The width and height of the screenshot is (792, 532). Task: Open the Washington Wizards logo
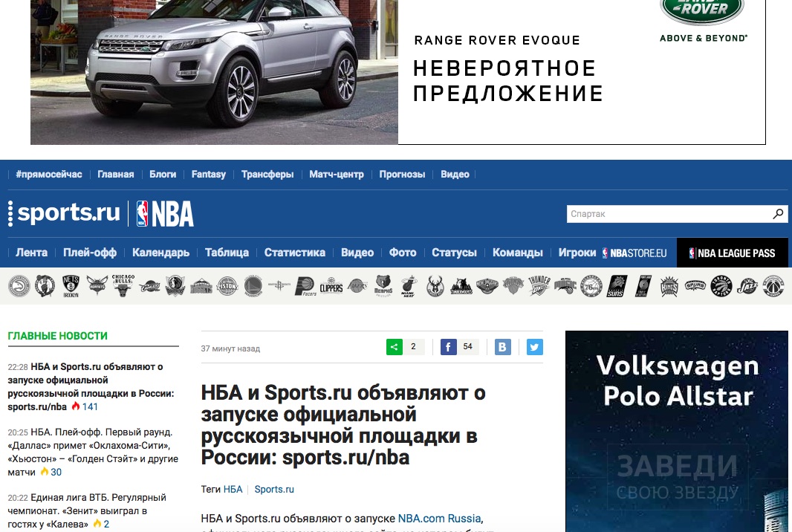[x=773, y=286]
